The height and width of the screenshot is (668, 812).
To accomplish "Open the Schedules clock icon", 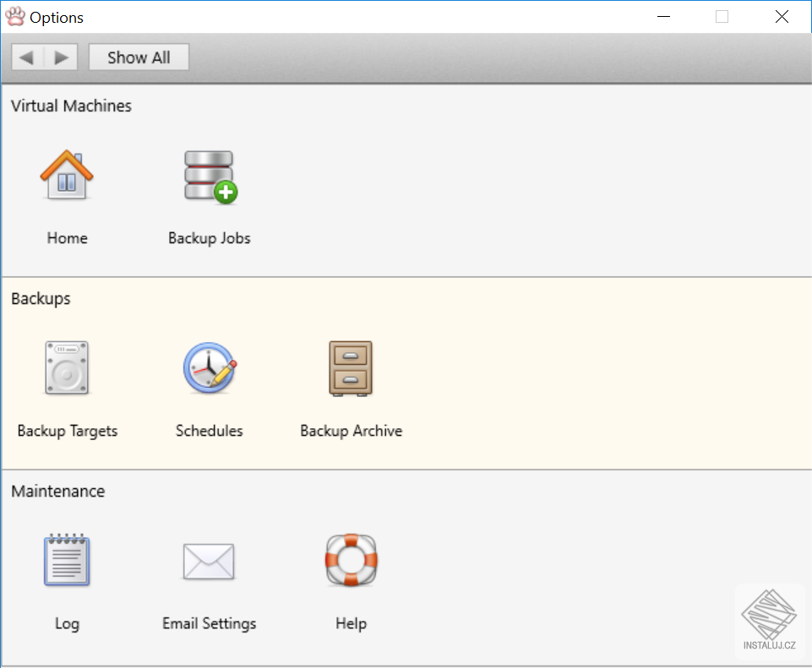I will pos(210,367).
